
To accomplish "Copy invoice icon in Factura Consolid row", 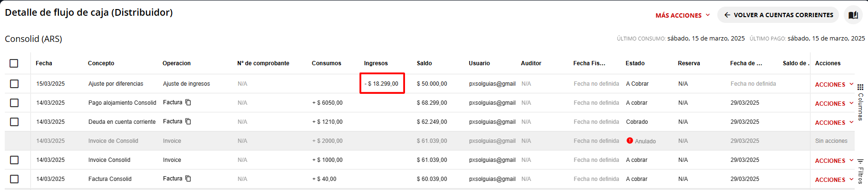I will (188, 179).
